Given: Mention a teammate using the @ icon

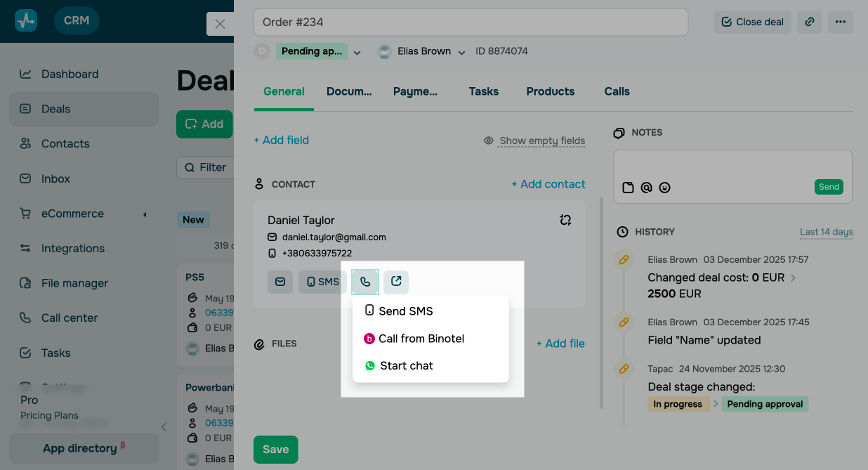Looking at the screenshot, I should coord(646,188).
